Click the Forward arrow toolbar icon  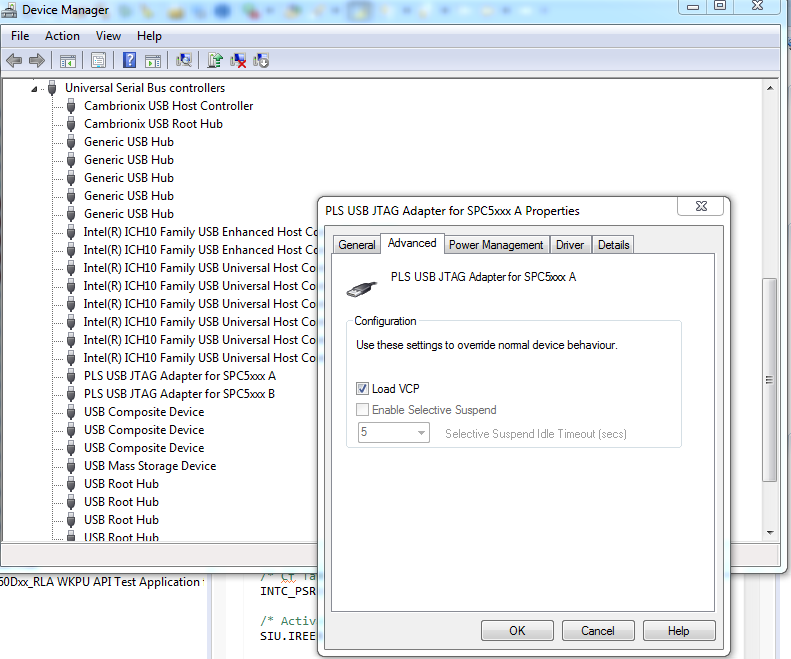(x=37, y=61)
